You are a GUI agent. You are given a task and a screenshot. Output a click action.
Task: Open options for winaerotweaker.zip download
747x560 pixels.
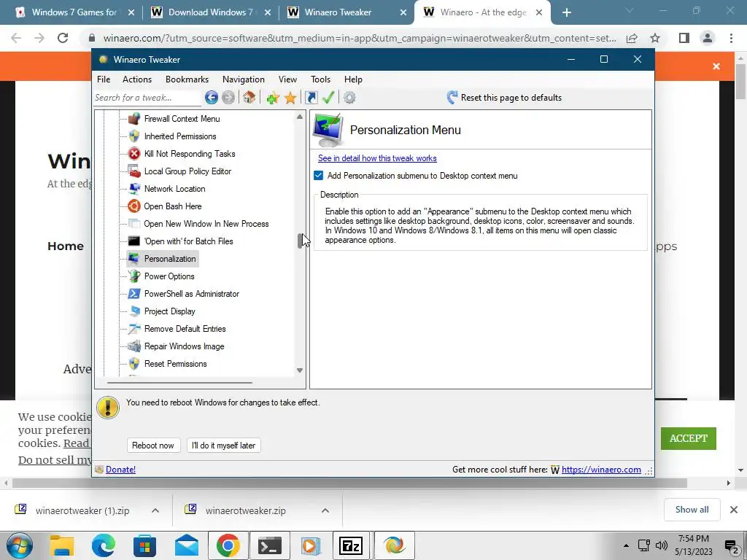coord(325,510)
